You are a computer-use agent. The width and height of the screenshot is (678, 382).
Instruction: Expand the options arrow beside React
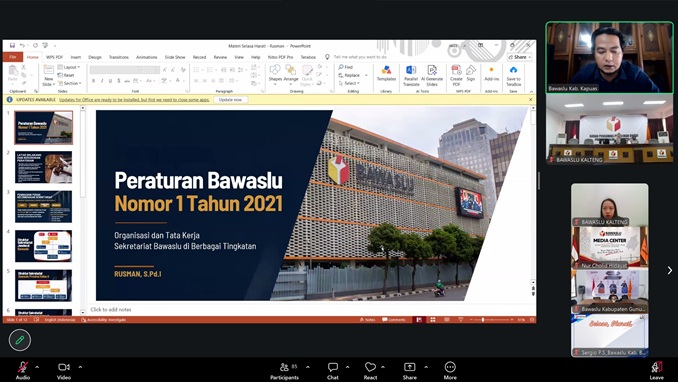click(383, 367)
